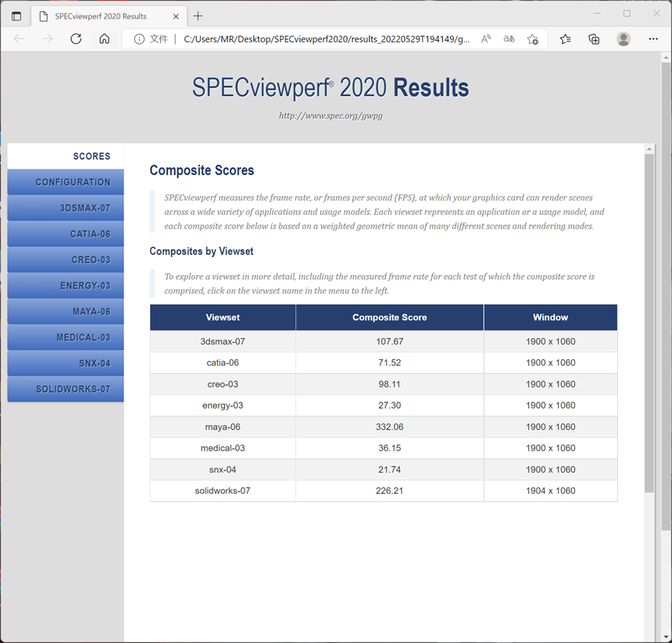This screenshot has height=643, width=672.
Task: Go to the browser home page icon
Action: coord(104,39)
